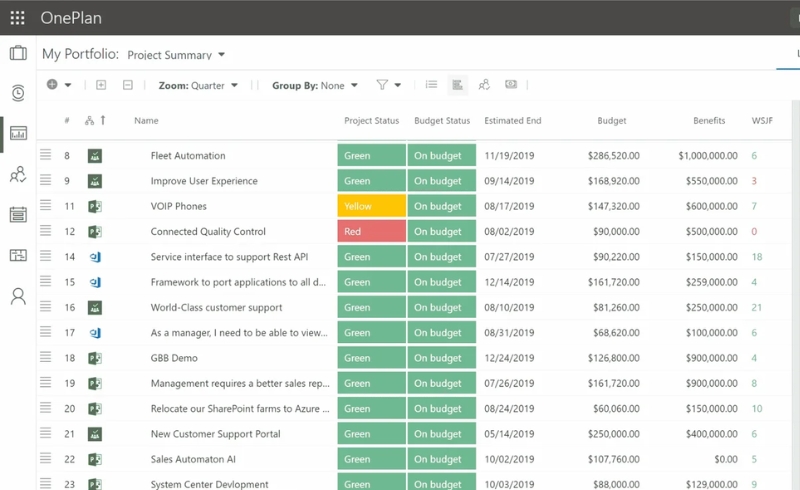Click the expand all rows icon
800x490 pixels.
101,85
